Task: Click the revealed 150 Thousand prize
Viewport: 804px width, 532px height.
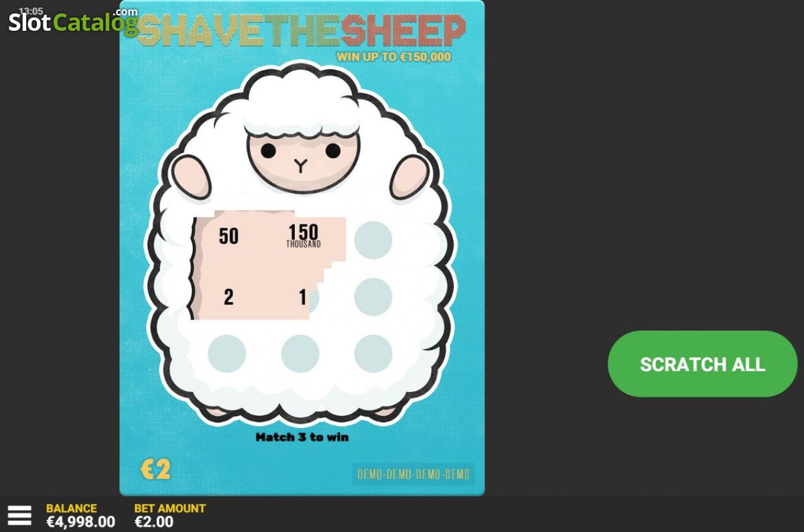Action: point(304,236)
